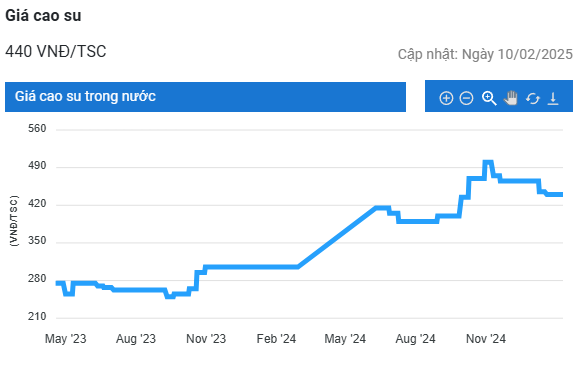This screenshot has height=369, width=584.
Task: Click the May '24 axis label
Action: tap(345, 339)
